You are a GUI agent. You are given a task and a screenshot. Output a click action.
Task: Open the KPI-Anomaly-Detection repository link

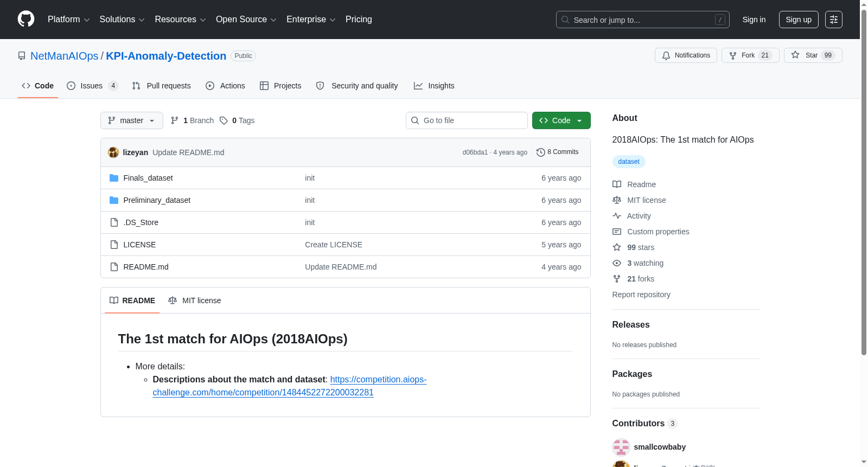tap(166, 56)
